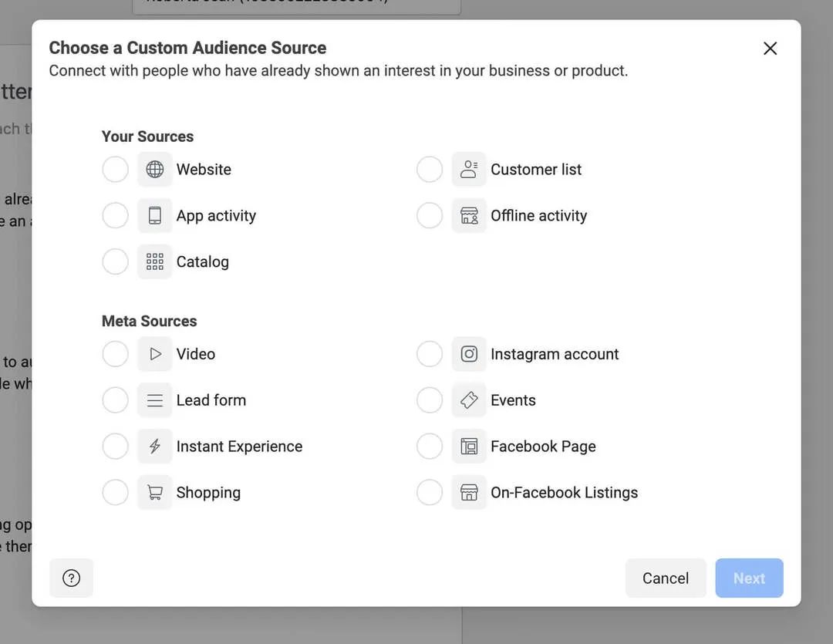Click the 'Events' label text
This screenshot has width=833, height=644.
[513, 400]
